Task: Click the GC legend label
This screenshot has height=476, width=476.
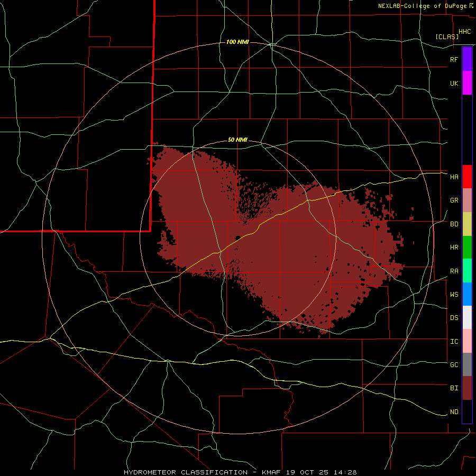Action: coord(454,365)
